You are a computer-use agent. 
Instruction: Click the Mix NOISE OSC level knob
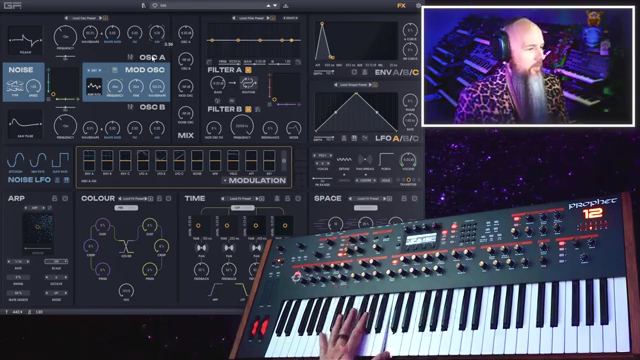(x=186, y=113)
